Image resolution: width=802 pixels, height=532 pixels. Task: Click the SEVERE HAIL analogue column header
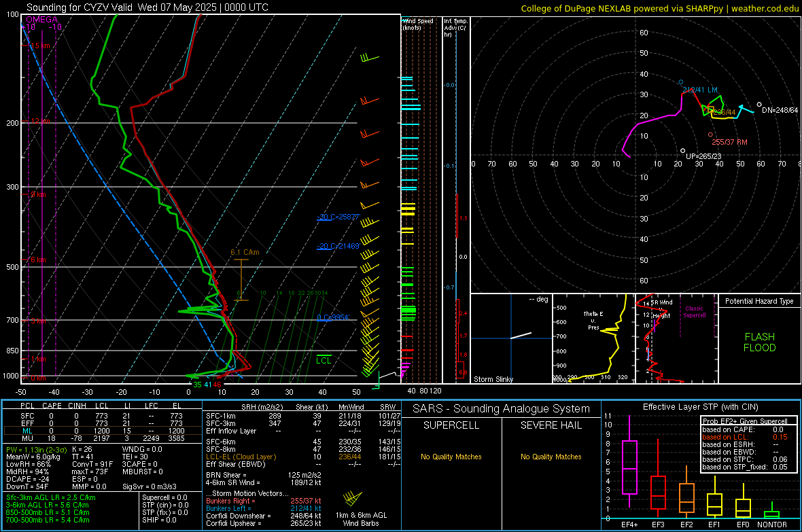click(x=551, y=425)
